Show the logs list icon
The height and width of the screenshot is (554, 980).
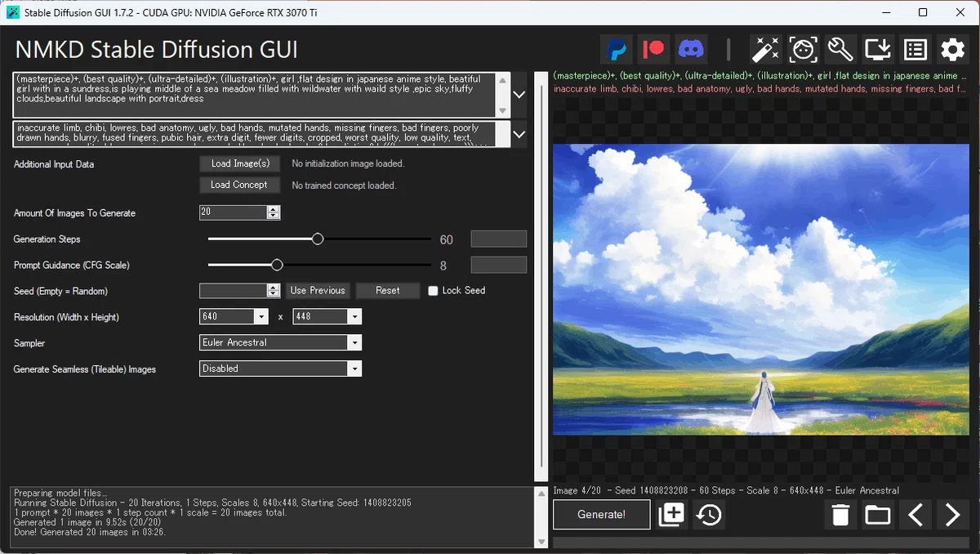coord(915,50)
